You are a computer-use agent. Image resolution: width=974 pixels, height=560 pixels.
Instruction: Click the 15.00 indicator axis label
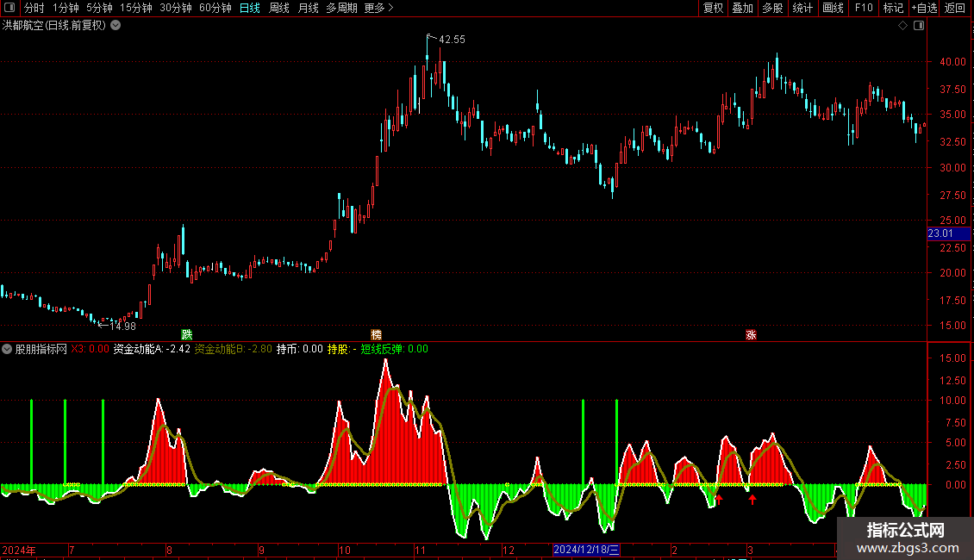tap(952, 358)
